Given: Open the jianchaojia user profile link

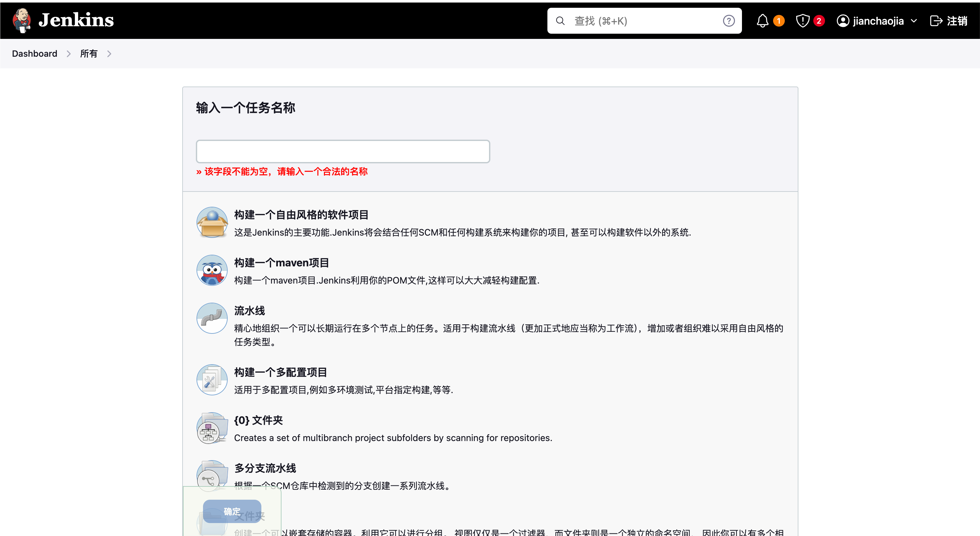Looking at the screenshot, I should (878, 21).
